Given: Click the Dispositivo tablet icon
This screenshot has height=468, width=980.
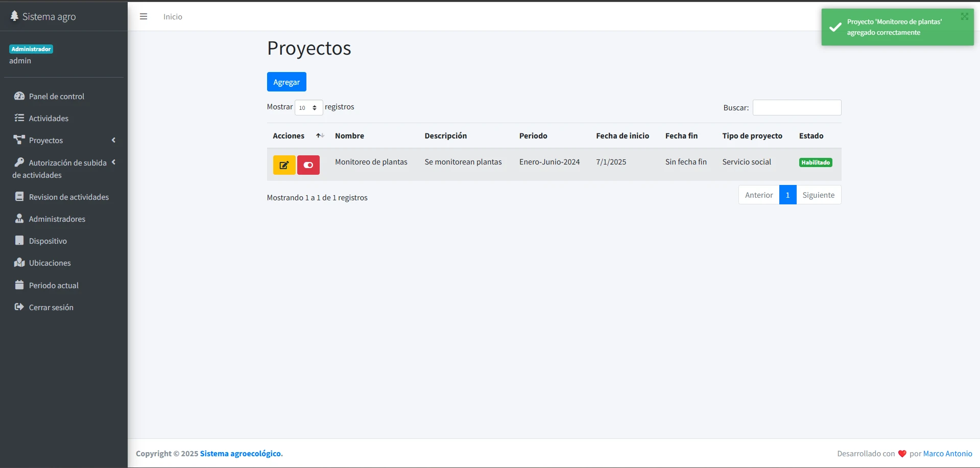Looking at the screenshot, I should (19, 241).
